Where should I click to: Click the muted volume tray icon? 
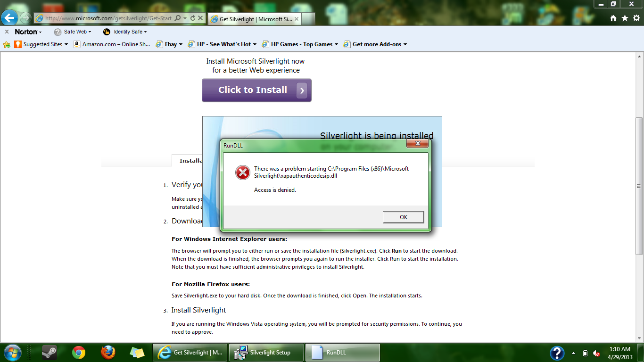(596, 353)
